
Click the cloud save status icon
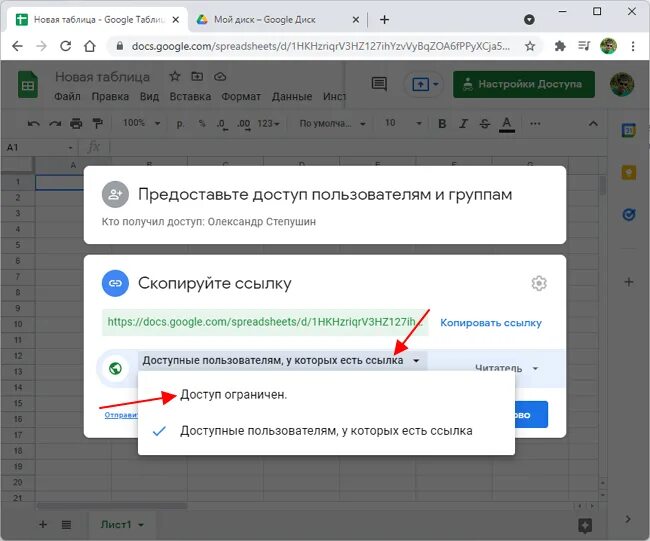[x=220, y=76]
